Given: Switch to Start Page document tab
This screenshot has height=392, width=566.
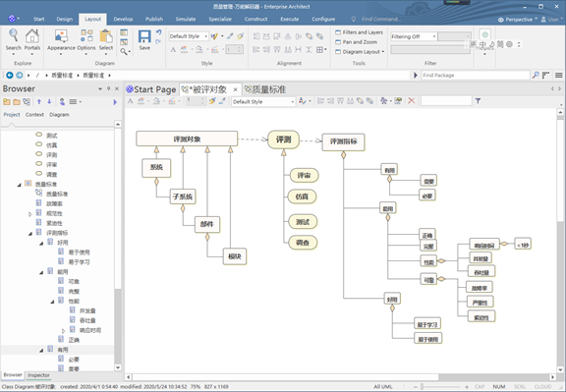Looking at the screenshot, I should [151, 89].
